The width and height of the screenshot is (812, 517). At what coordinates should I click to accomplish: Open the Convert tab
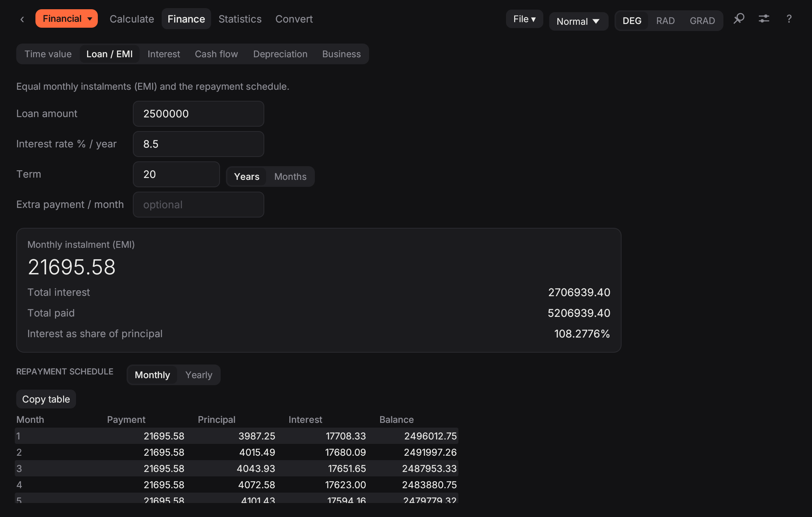(294, 19)
